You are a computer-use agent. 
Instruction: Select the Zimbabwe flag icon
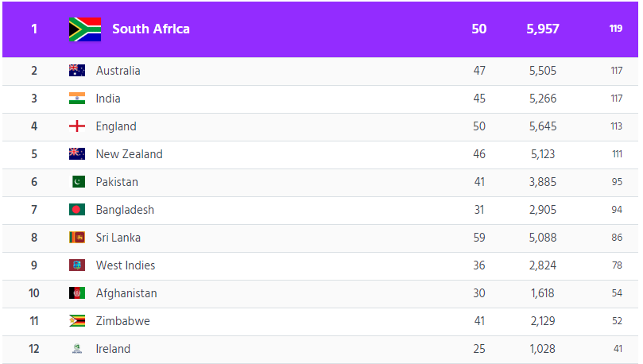(x=77, y=320)
